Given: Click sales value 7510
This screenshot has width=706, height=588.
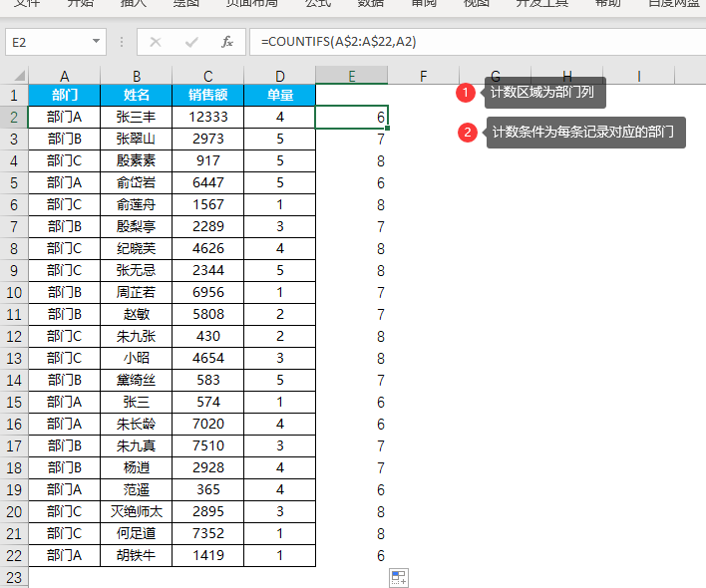Looking at the screenshot, I should 208,445.
